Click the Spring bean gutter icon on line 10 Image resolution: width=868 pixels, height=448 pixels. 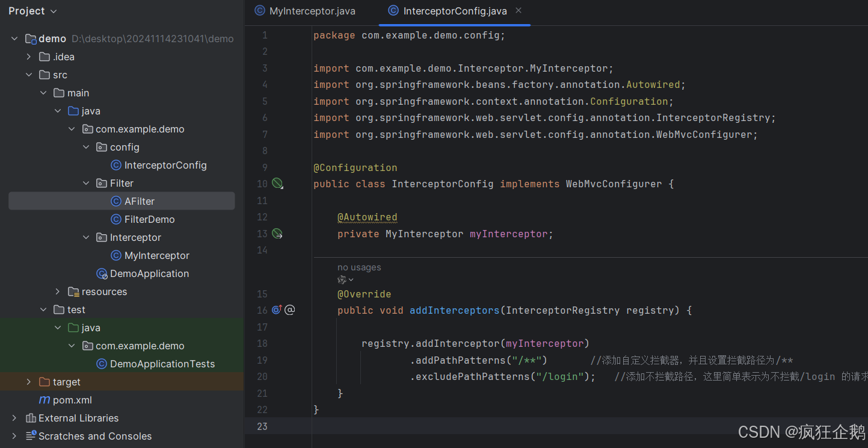point(276,183)
